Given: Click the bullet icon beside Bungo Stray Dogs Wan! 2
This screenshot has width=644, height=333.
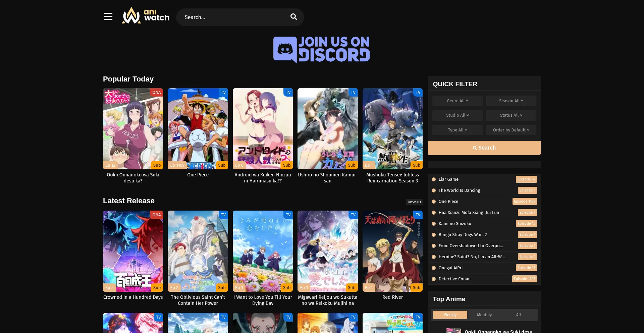Looking at the screenshot, I should coord(434,235).
